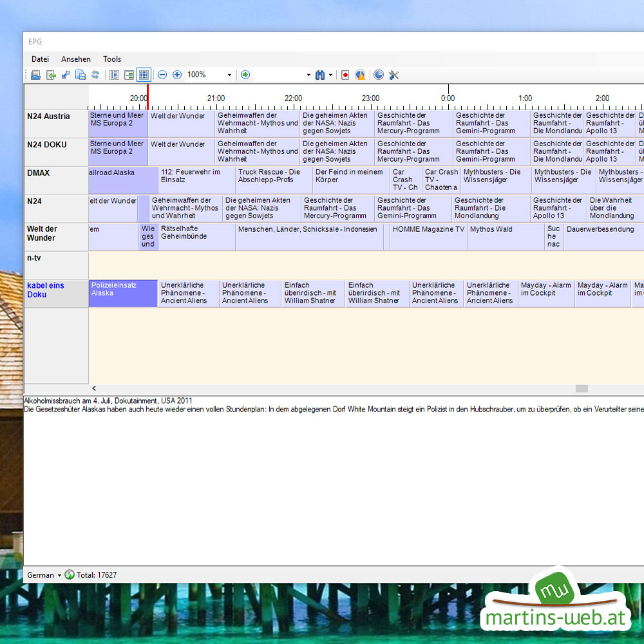This screenshot has height=644, width=644.
Task: Select the n-tv channel row header
Action: click(x=56, y=265)
